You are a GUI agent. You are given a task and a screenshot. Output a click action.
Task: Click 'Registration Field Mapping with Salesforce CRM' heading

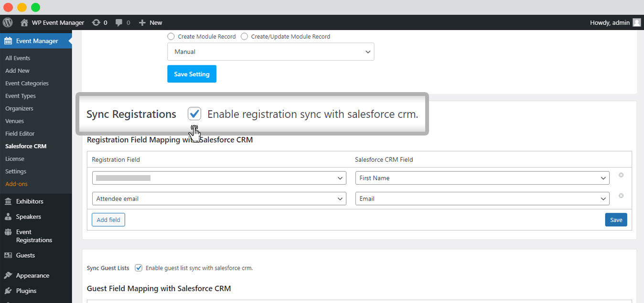click(170, 140)
